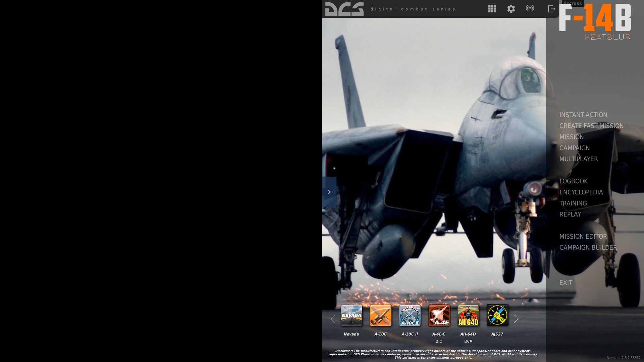Select the A-10C module icon

tap(380, 315)
